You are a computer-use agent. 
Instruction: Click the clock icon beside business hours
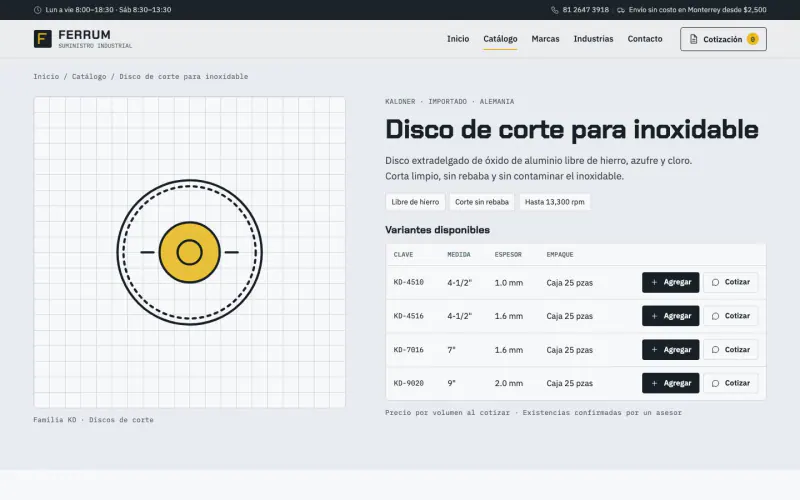click(x=37, y=10)
